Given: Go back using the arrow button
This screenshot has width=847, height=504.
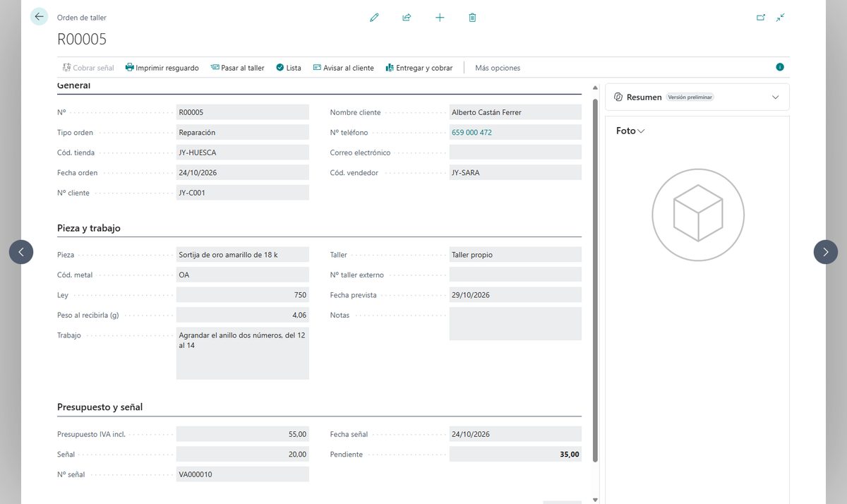Looking at the screenshot, I should pyautogui.click(x=39, y=17).
